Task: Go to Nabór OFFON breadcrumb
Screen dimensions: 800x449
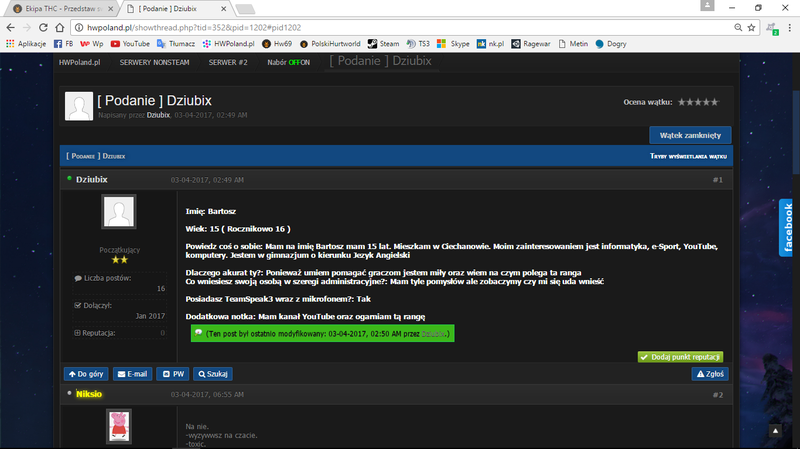Action: [288, 62]
